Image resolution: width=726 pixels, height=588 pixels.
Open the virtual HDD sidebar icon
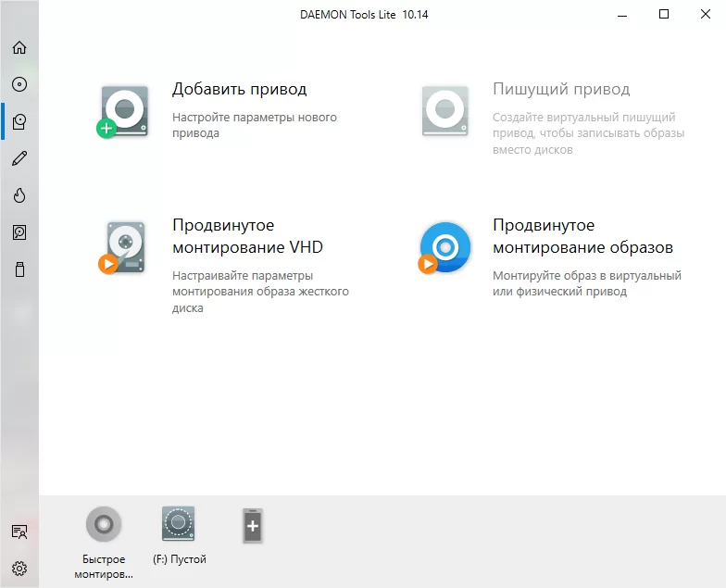19,232
